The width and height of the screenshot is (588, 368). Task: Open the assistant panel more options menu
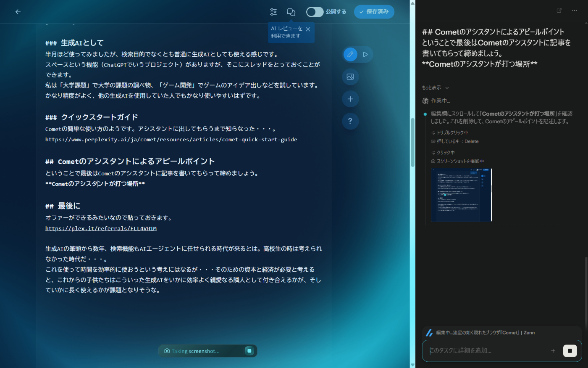(574, 11)
